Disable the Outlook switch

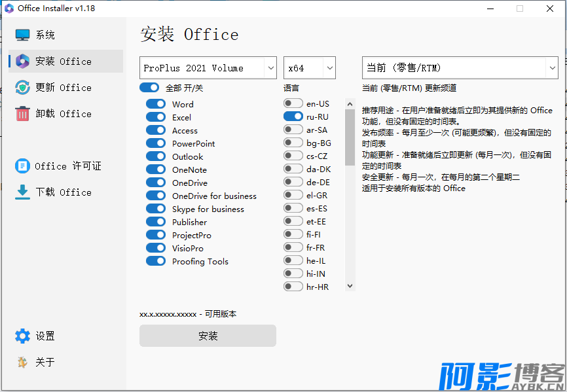point(156,156)
